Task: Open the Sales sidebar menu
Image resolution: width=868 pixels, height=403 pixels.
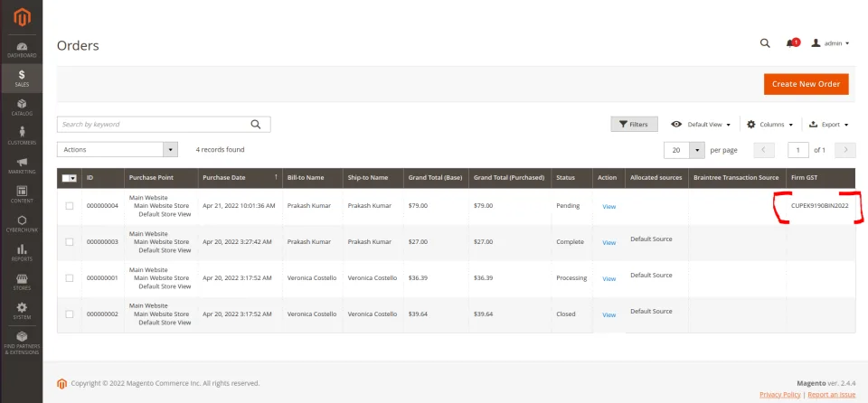Action: [x=22, y=79]
